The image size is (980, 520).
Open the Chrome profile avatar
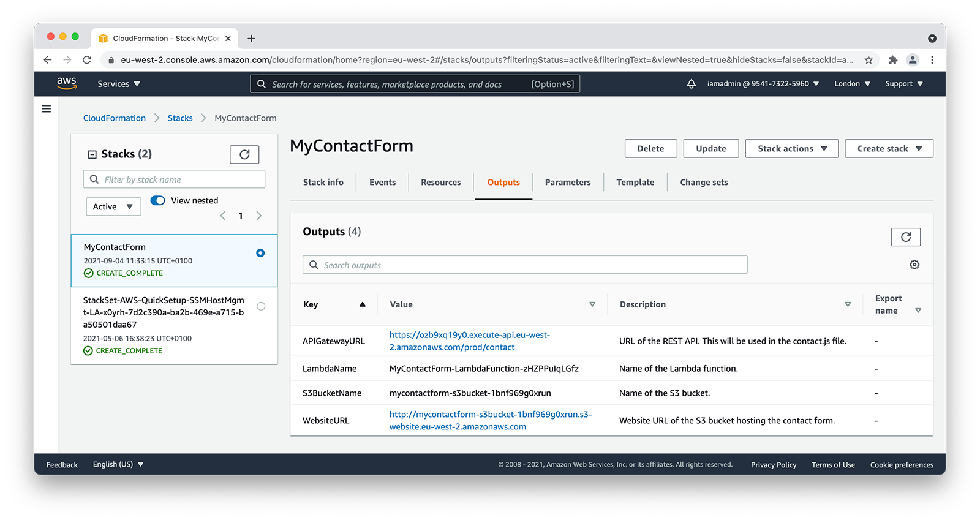coord(913,60)
